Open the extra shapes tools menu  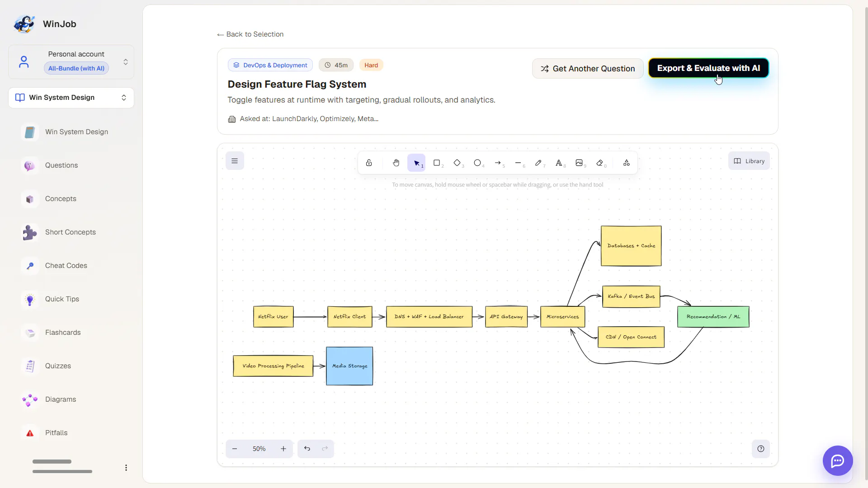pos(627,163)
